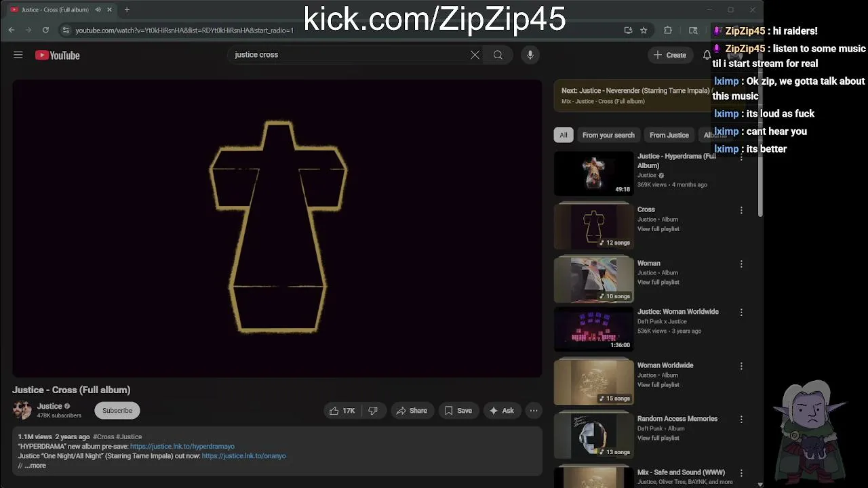This screenshot has height=488, width=868.
Task: Open the YouTube hamburger guide menu
Action: click(18, 55)
